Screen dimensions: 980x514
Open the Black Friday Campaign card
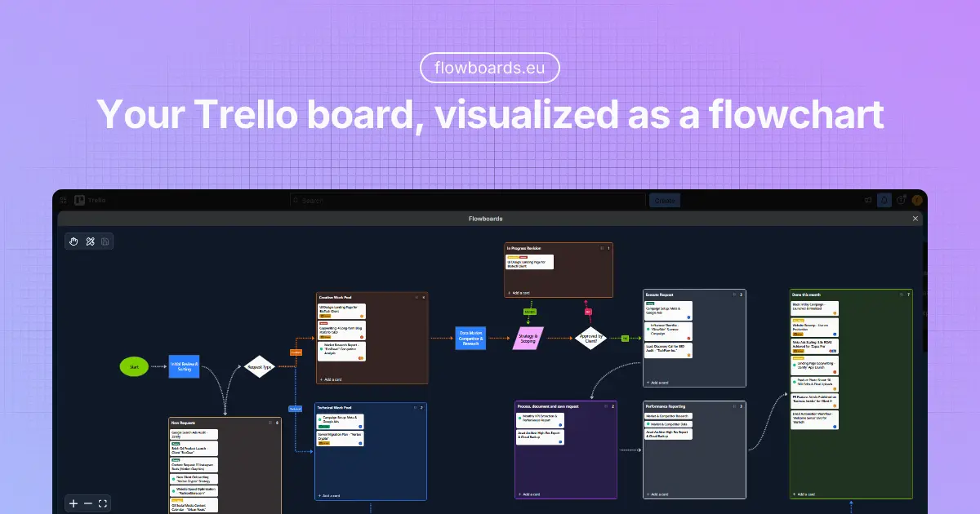[815, 309]
